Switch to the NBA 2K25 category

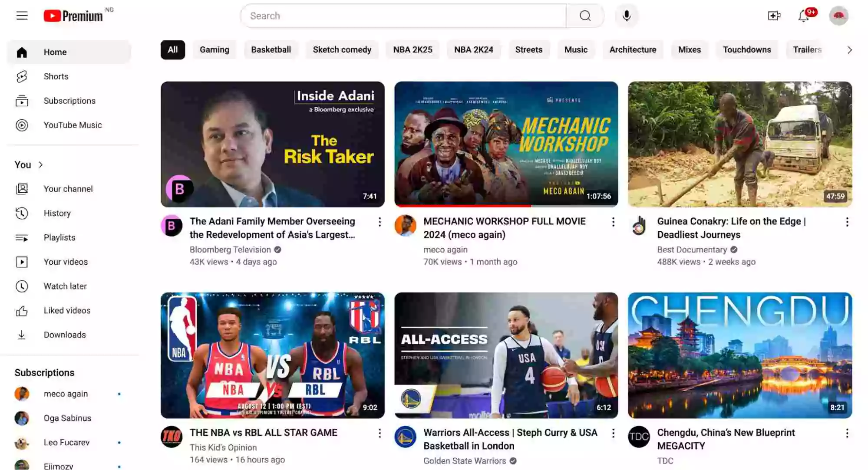412,49
